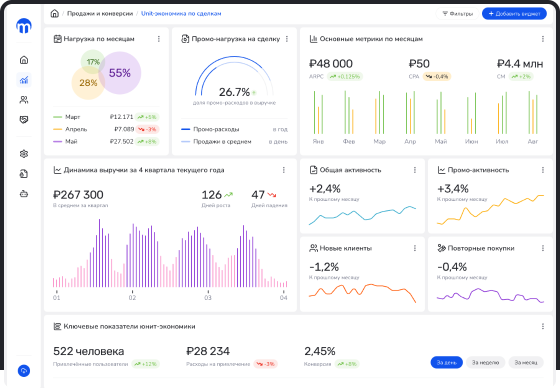Open kebab menu of Новые клиенты

pos(415,248)
